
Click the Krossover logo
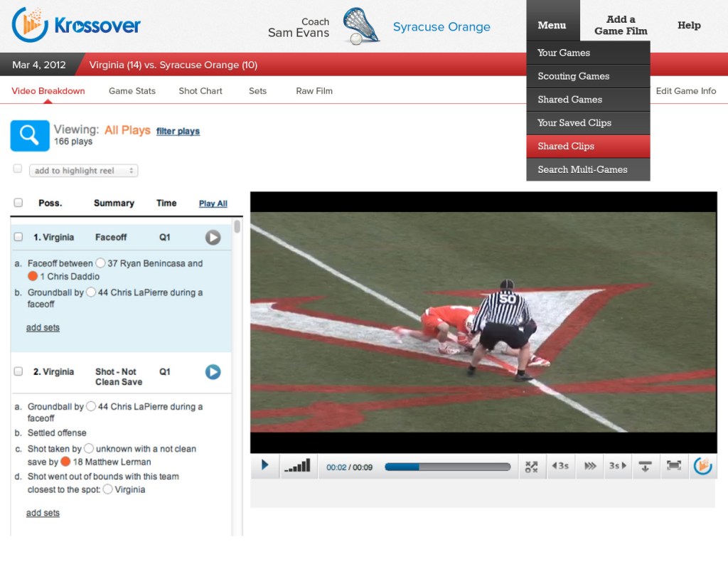point(75,25)
